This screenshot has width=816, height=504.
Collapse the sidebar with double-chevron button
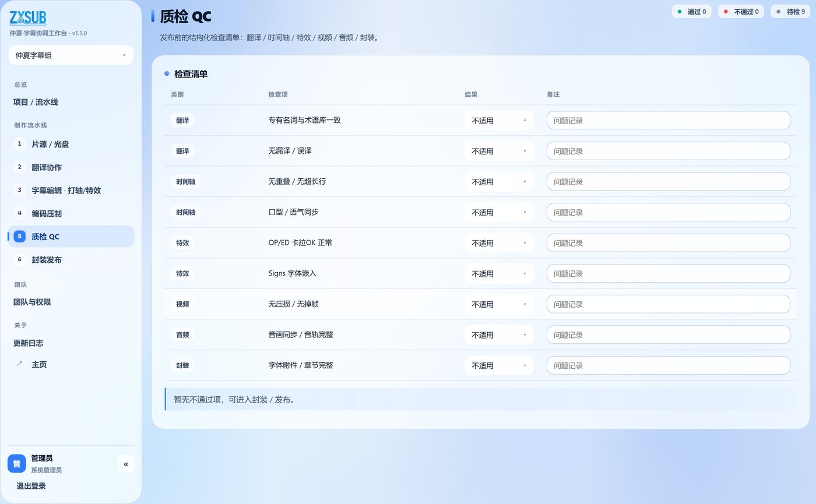coord(126,464)
